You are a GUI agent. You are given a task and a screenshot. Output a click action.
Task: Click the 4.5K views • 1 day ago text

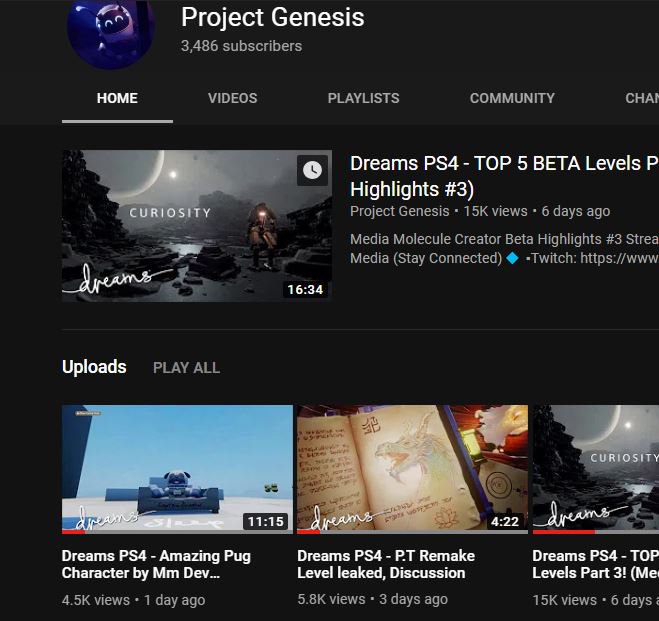133,600
